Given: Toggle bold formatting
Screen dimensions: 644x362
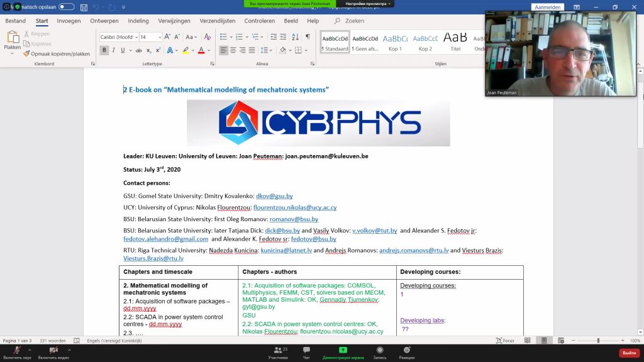Looking at the screenshot, I should tap(104, 50).
